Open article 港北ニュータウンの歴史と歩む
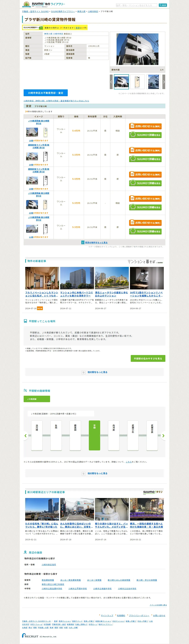Screen dimensions: 189x644 (x=112, y=294)
